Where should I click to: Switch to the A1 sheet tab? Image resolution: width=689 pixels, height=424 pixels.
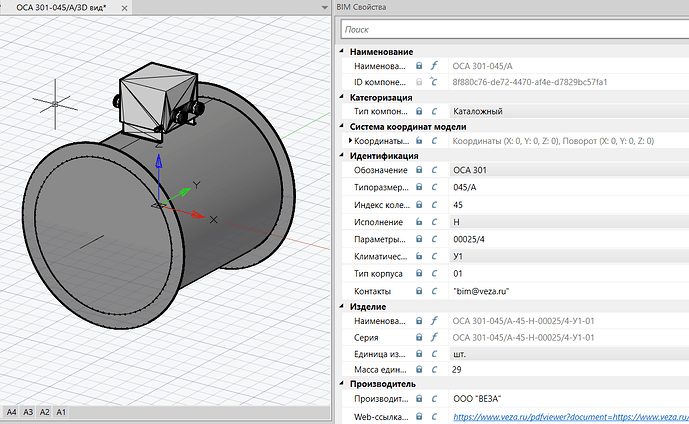point(61,412)
